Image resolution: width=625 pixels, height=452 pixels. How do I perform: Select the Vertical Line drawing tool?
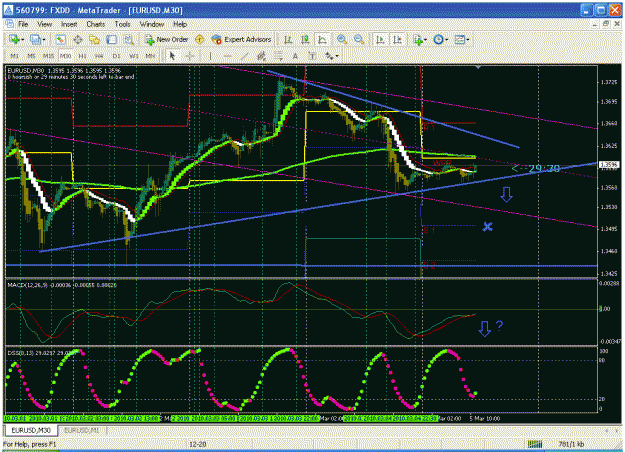pyautogui.click(x=210, y=56)
